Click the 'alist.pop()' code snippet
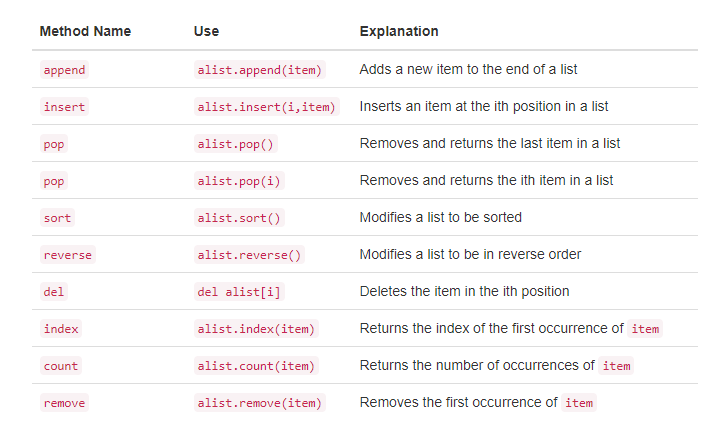This screenshot has height=435, width=723. 236,144
